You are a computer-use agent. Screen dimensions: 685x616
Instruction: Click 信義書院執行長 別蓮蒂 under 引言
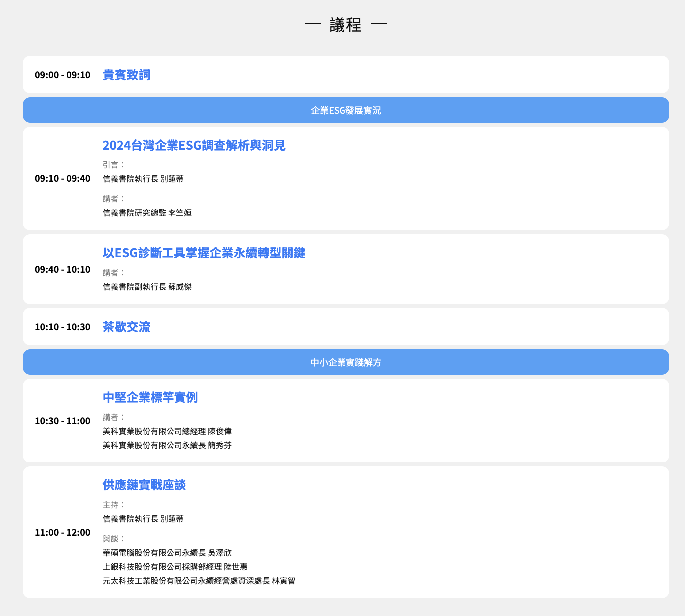point(143,179)
